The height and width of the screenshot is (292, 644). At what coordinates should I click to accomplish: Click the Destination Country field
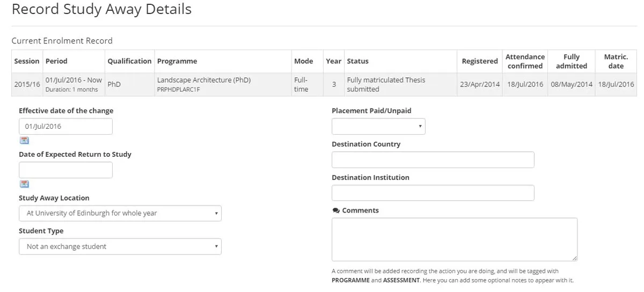[433, 160]
